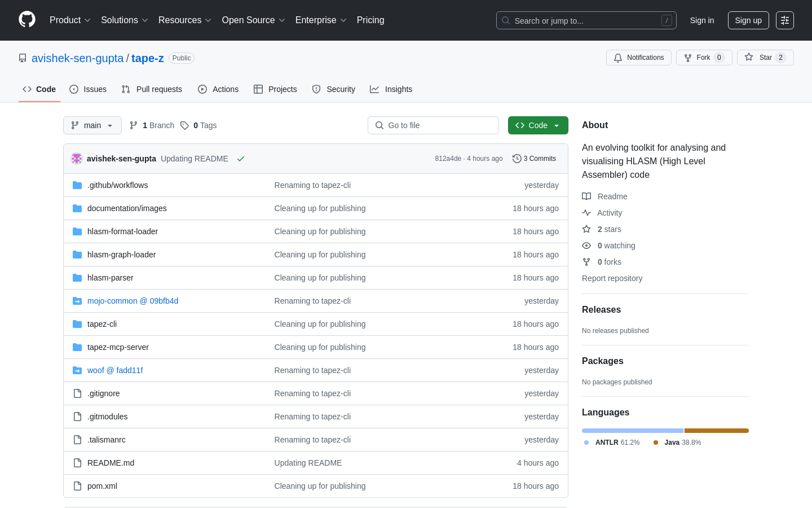Click the documentation/images folder icon

[x=77, y=208]
